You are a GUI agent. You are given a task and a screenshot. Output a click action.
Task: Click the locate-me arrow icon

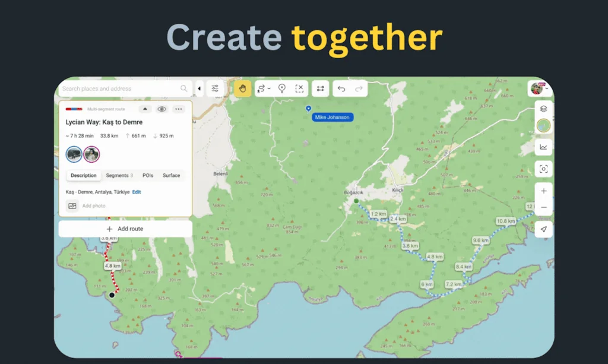[543, 229]
